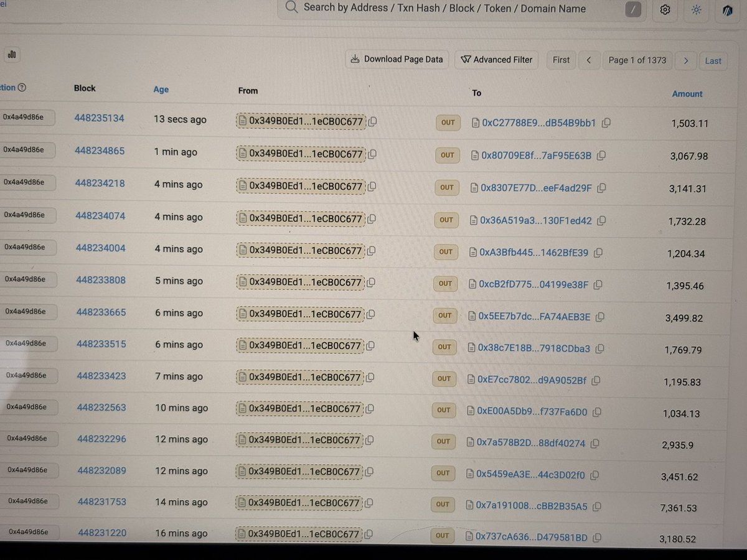Select the amount 7,361.53
Screen dimensions: 747x560
coord(679,509)
